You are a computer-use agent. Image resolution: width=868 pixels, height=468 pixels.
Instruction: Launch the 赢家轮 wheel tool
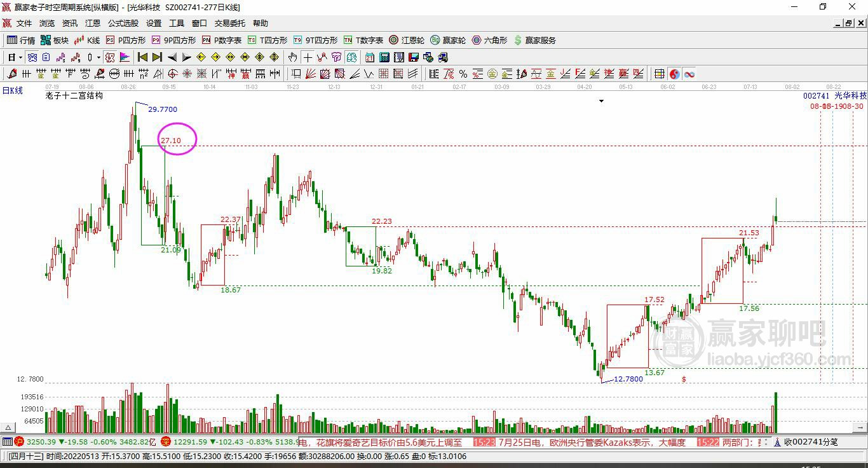point(448,40)
